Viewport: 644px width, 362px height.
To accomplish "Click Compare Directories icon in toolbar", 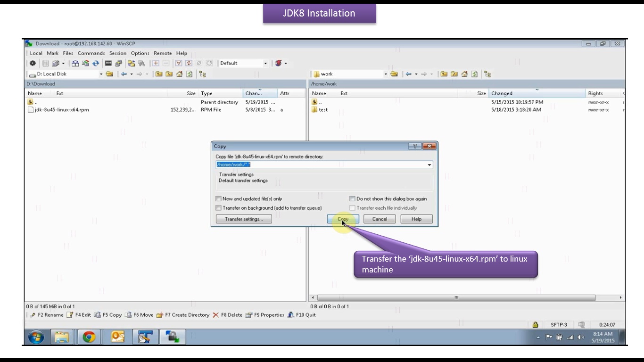I will pos(75,63).
